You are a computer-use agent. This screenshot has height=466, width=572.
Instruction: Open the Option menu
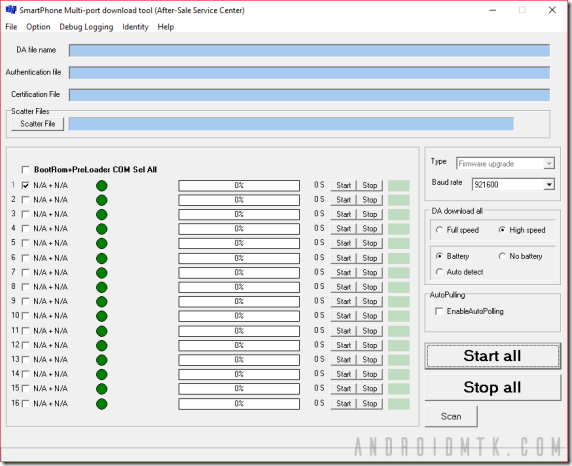[x=38, y=27]
